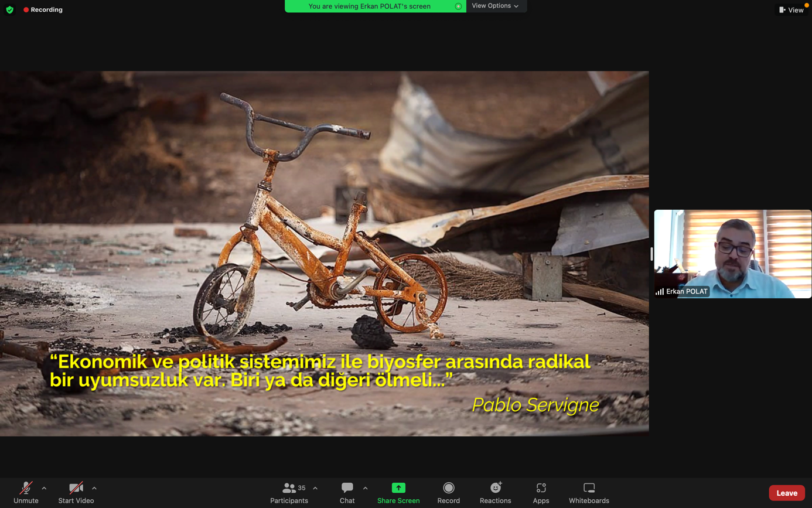Click the View layout button

click(x=791, y=10)
